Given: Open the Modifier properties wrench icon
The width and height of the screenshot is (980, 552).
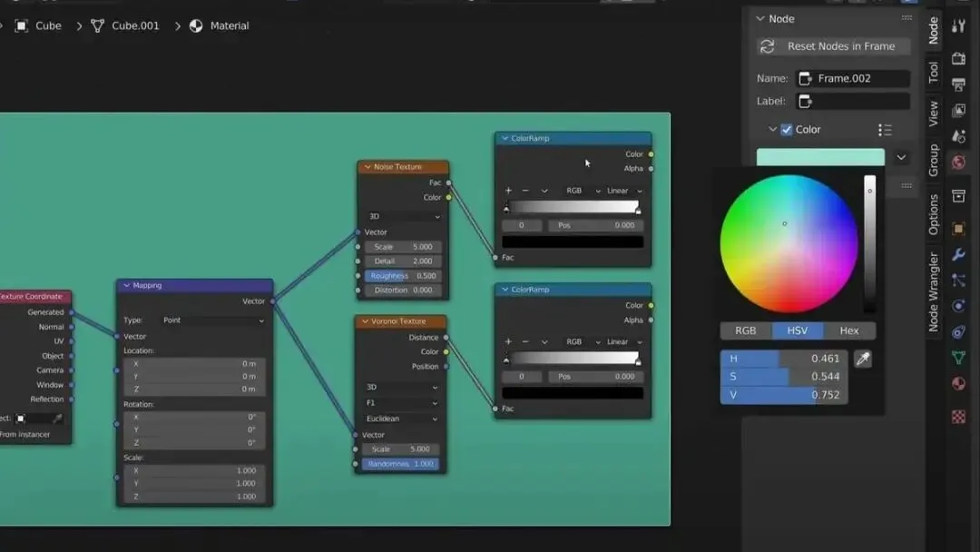Looking at the screenshot, I should point(958,254).
